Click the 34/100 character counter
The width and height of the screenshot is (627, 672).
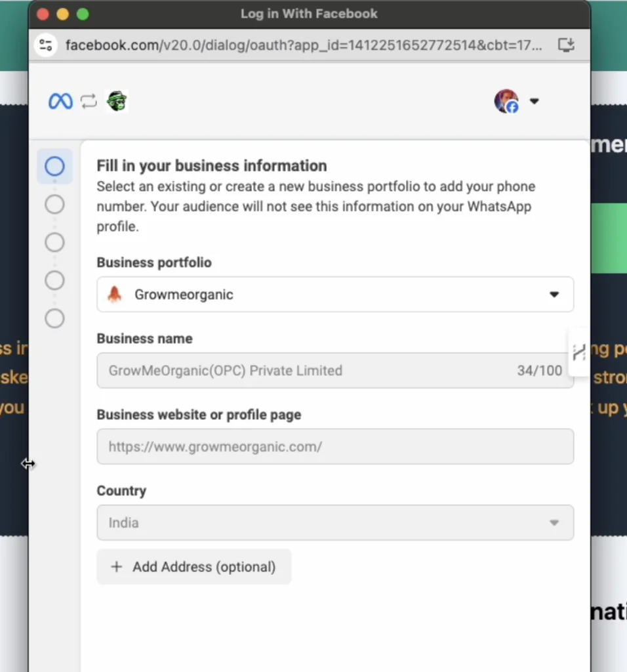540,371
